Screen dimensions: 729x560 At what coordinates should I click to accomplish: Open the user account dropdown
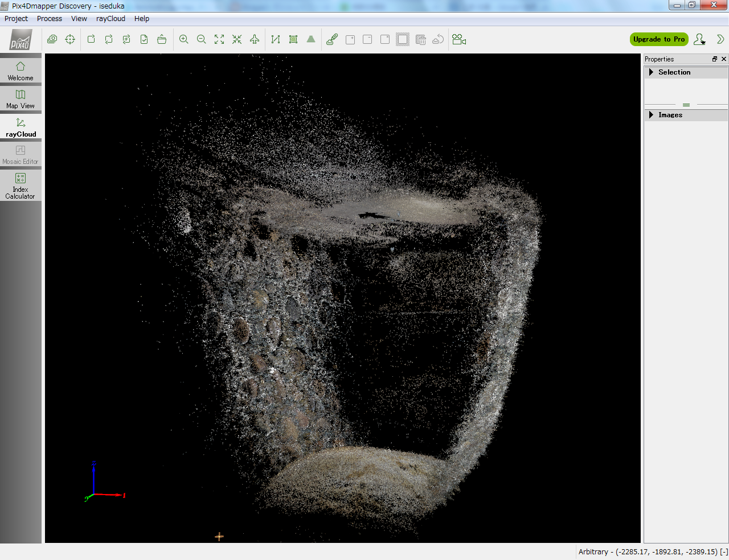[700, 39]
